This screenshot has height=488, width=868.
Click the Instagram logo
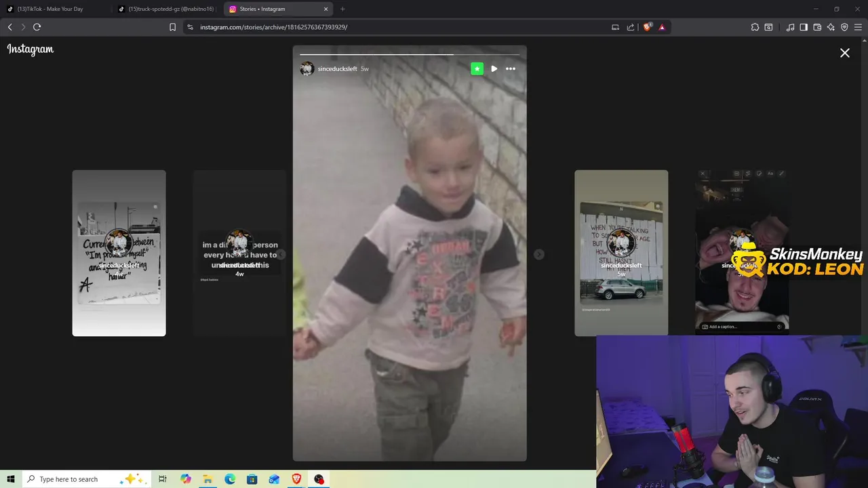[31, 49]
